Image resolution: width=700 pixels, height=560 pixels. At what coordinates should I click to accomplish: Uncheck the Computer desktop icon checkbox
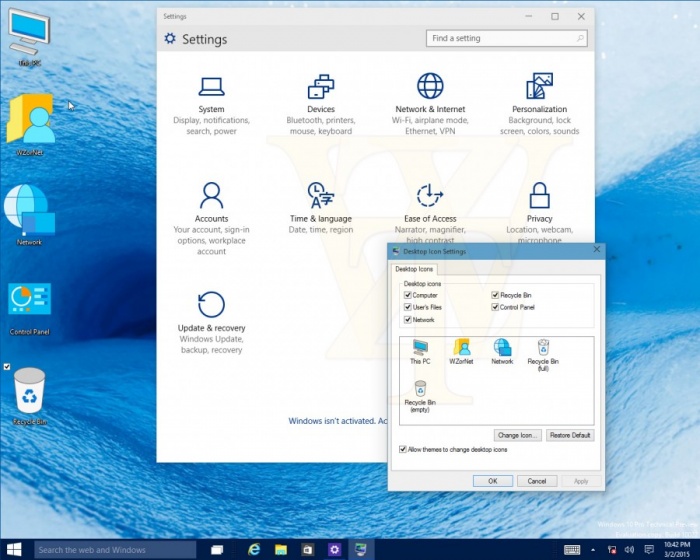408,296
